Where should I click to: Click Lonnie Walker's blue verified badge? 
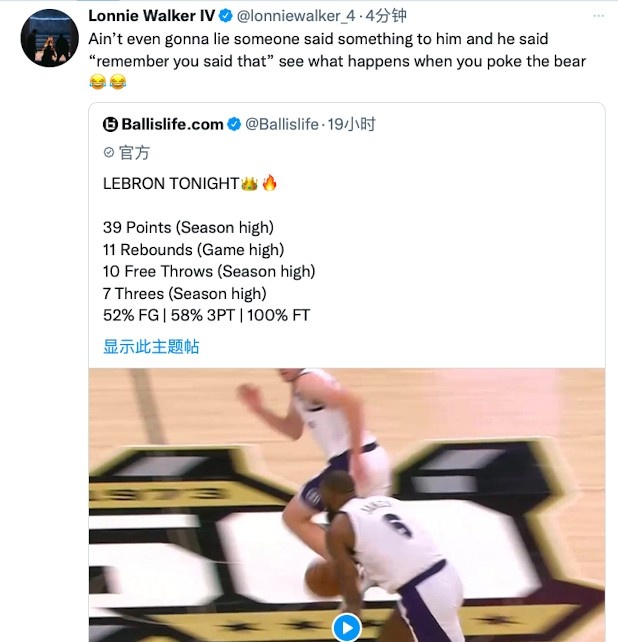pos(226,16)
